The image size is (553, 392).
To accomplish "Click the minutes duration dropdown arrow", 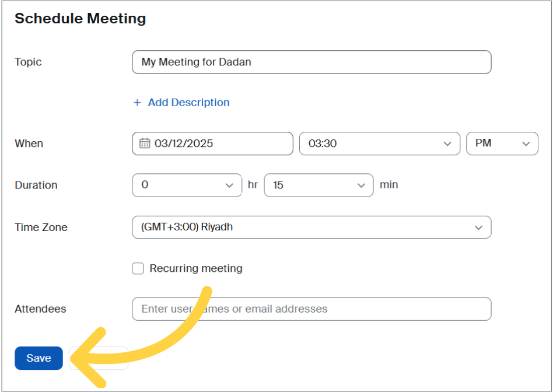I will click(361, 185).
